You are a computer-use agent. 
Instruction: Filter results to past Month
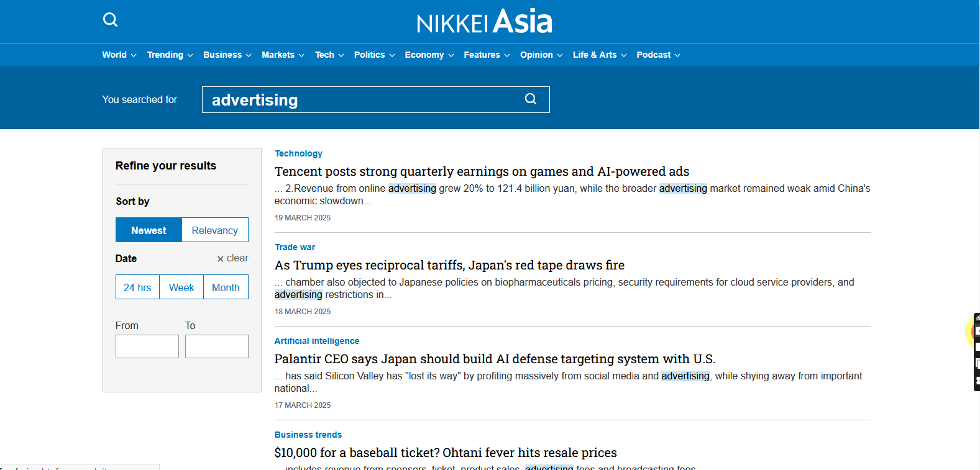click(x=226, y=287)
